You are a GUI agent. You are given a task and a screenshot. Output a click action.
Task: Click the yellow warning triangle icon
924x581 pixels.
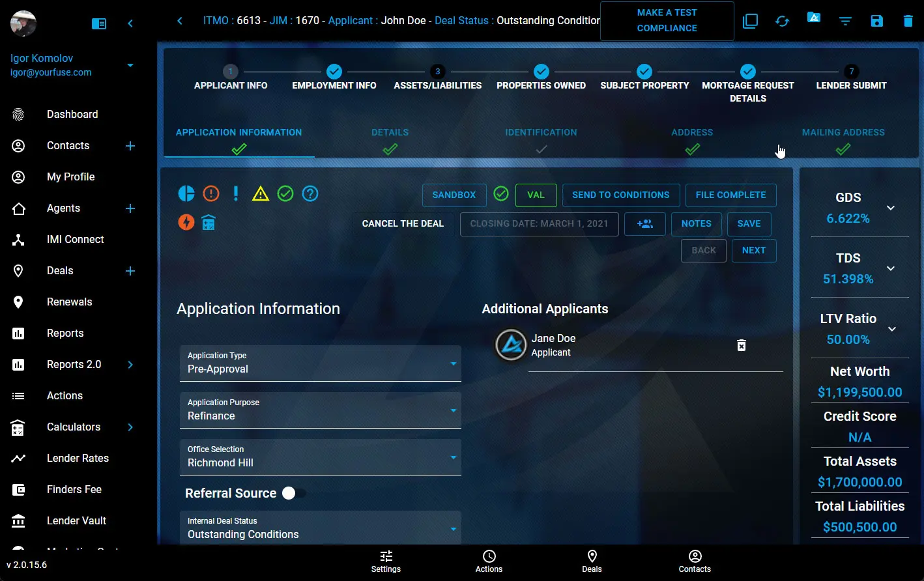pyautogui.click(x=261, y=193)
